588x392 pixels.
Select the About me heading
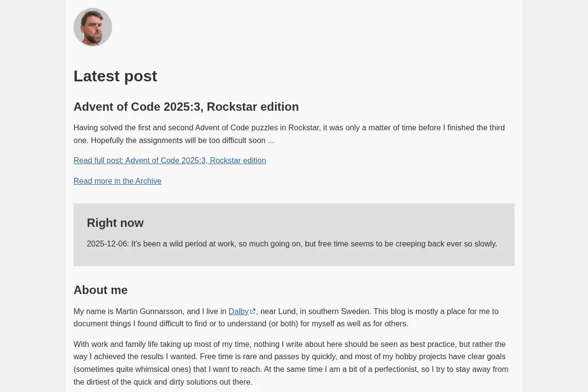tap(100, 290)
